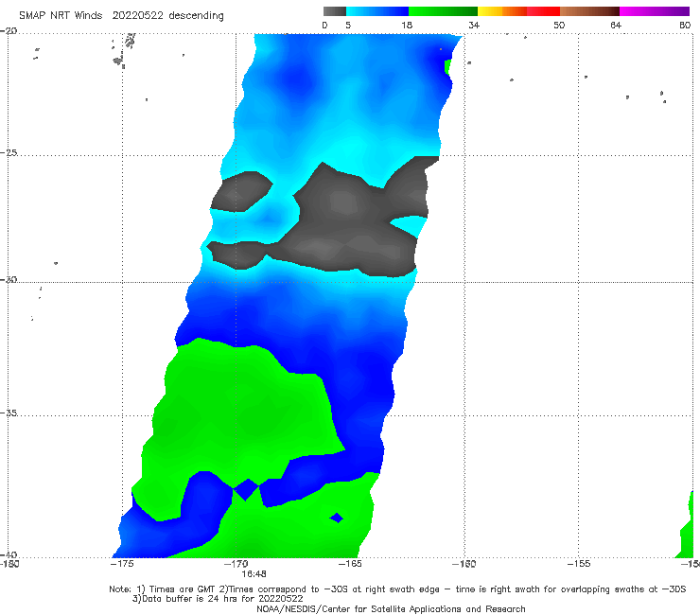The image size is (700, 615).
Task: Click the 'Times are GMT' note line
Action: tap(397, 589)
